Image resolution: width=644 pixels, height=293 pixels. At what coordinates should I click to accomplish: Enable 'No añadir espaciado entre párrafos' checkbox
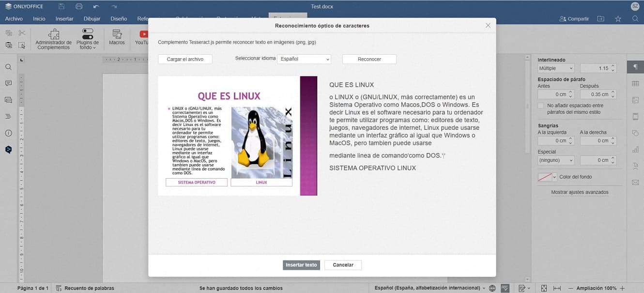541,106
